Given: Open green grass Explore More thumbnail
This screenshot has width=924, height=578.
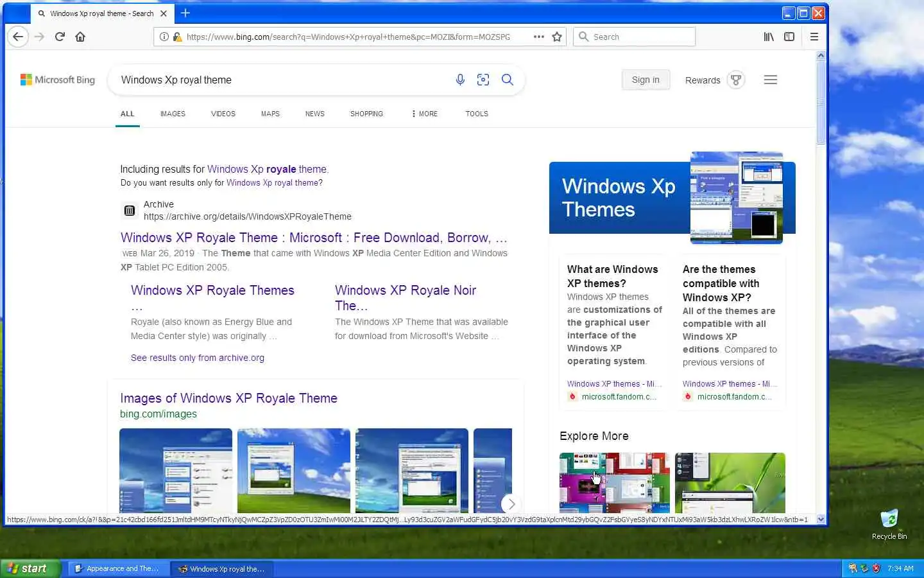Looking at the screenshot, I should click(x=730, y=482).
